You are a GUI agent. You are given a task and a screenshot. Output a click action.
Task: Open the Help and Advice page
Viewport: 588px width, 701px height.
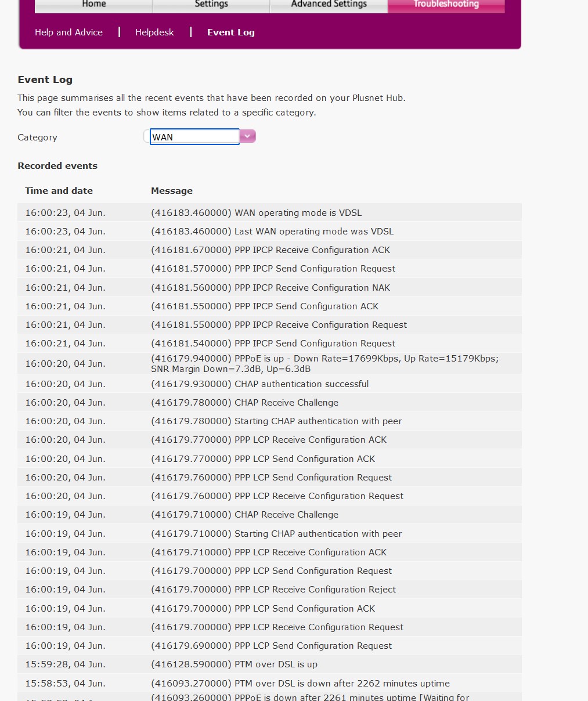(x=68, y=32)
